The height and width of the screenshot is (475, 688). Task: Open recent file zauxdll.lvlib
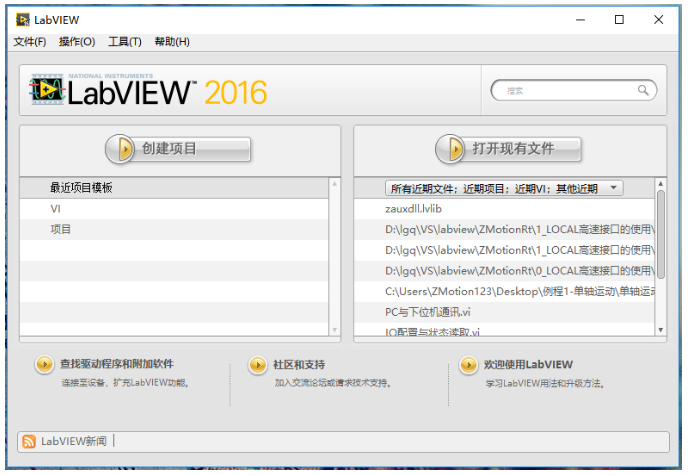click(x=504, y=209)
